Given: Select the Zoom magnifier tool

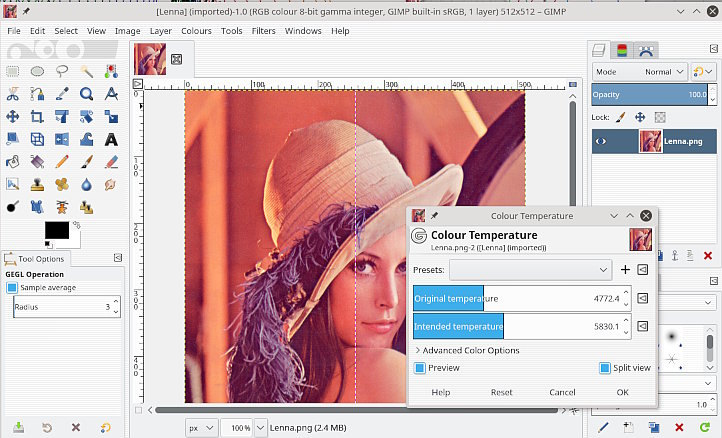Looking at the screenshot, I should pos(87,94).
